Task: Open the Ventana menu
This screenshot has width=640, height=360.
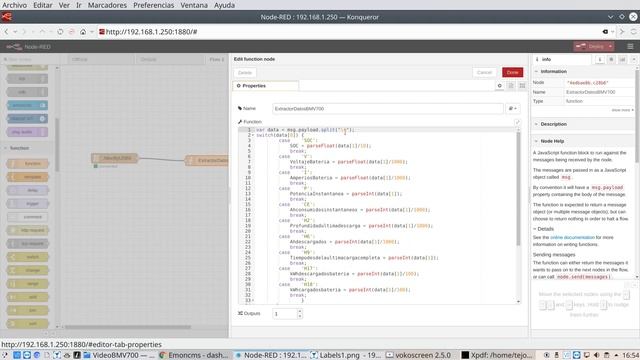Action: [x=194, y=5]
